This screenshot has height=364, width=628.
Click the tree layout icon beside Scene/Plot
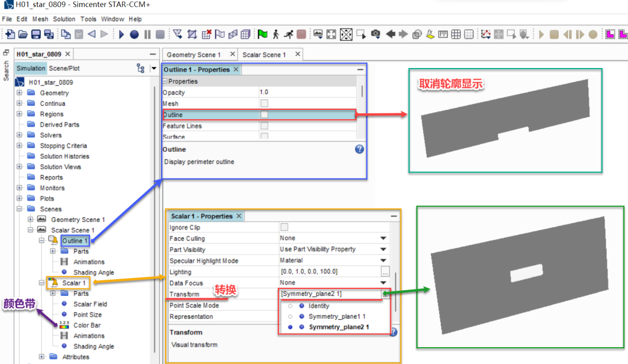(141, 69)
